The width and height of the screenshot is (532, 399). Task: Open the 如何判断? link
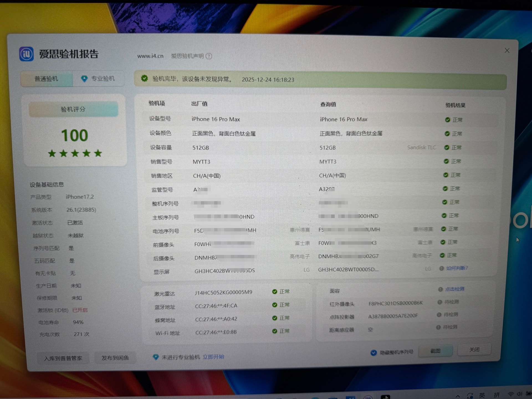point(457,268)
